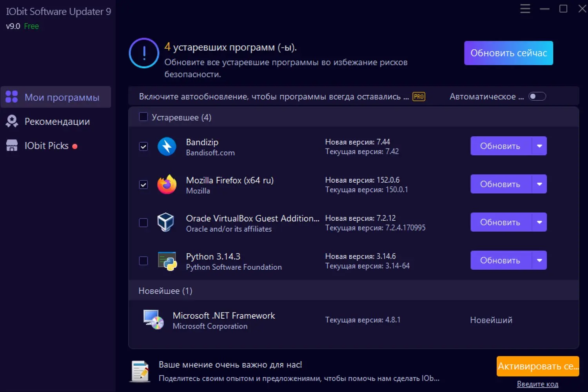
Task: Click the Введите код link
Action: (537, 384)
